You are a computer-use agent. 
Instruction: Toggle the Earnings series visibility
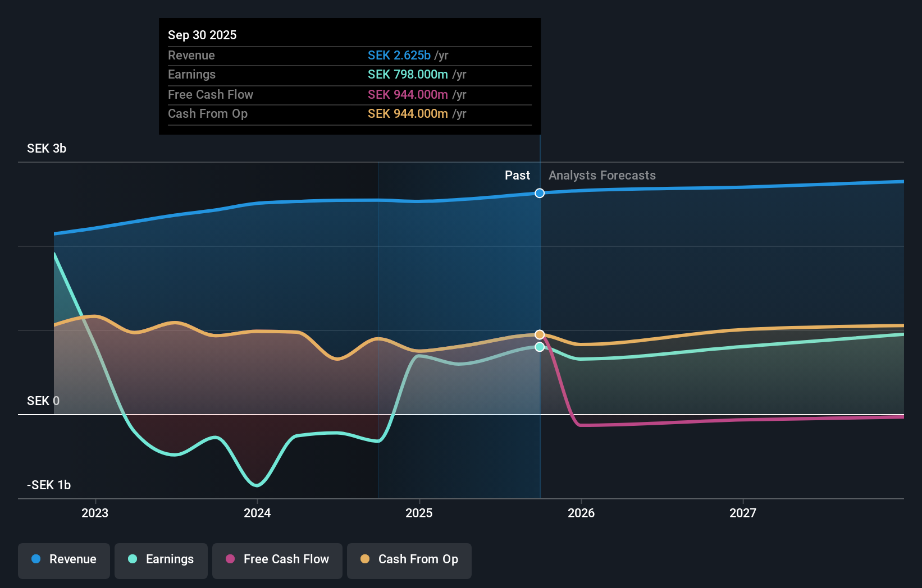[161, 559]
